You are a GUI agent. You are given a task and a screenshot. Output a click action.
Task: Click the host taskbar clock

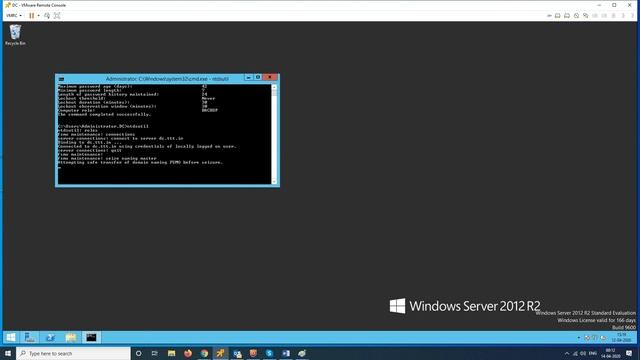tap(611, 353)
